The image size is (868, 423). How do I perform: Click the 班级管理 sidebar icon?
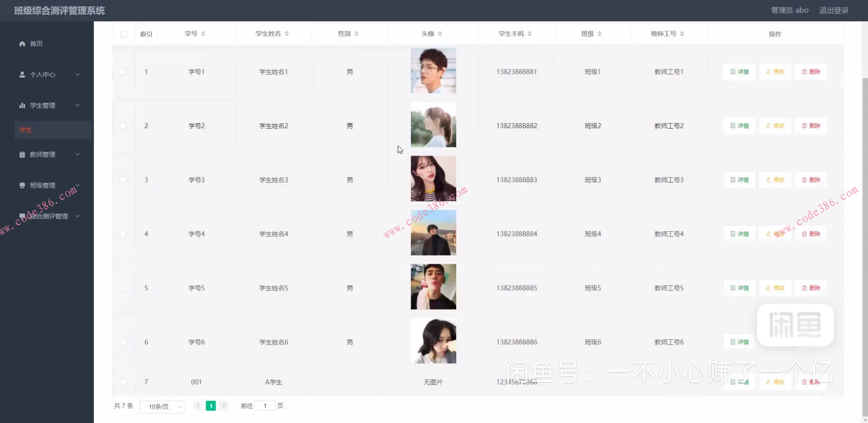[22, 185]
